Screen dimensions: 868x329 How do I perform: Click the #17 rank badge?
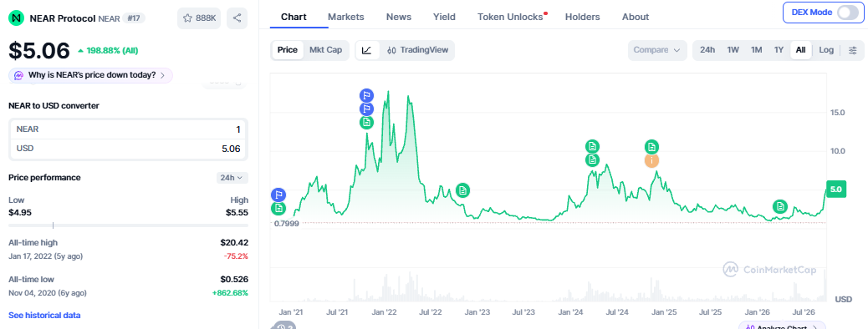pyautogui.click(x=134, y=18)
